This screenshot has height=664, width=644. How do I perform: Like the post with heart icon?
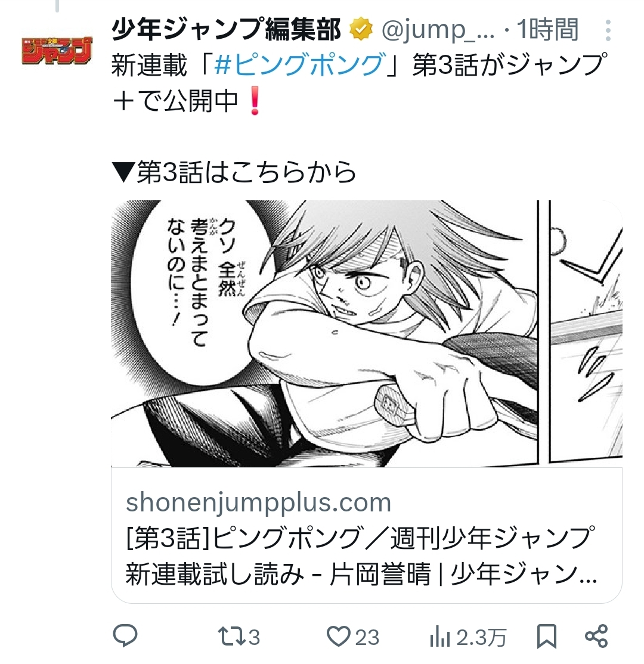pyautogui.click(x=339, y=636)
